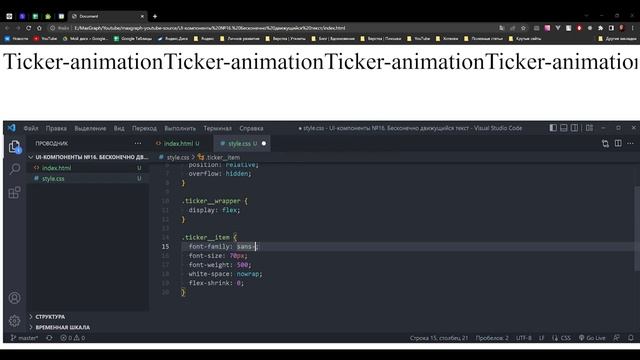Screen dimensions: 640x360
Task: Click the browser address bar URL
Action: pyautogui.click(x=209, y=28)
